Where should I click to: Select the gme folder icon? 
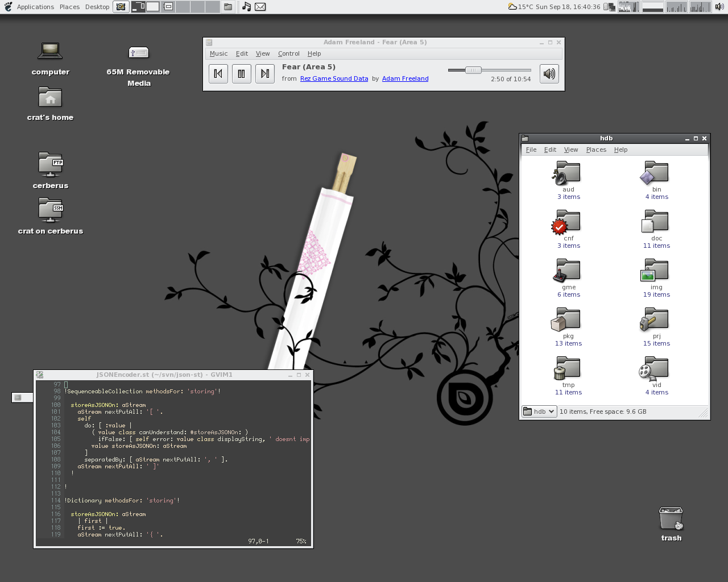[566, 271]
